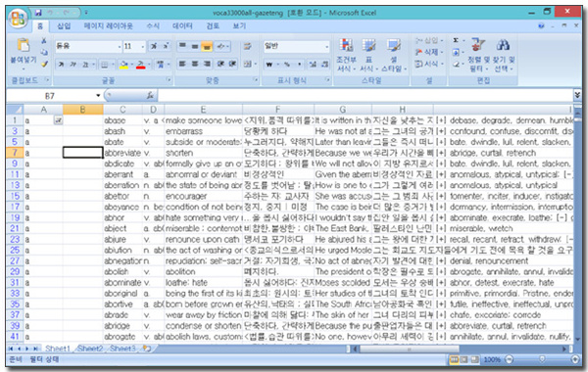This screenshot has width=588, height=372.
Task: Toggle Align Text Right button
Action: [x=207, y=64]
